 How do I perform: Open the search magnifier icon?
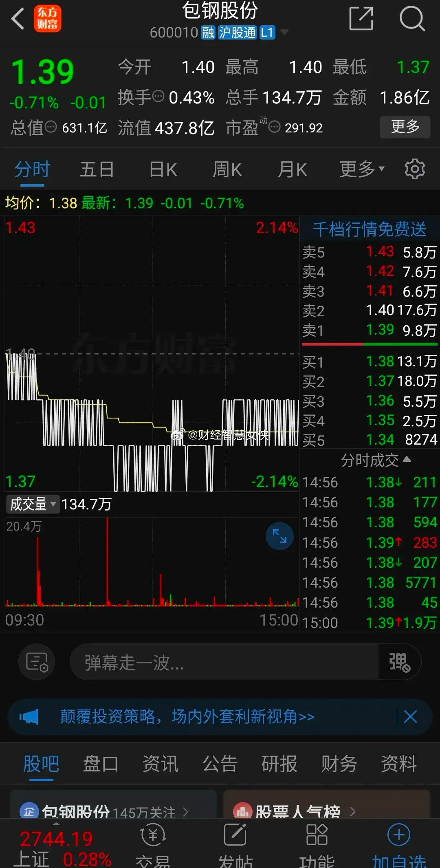click(412, 19)
